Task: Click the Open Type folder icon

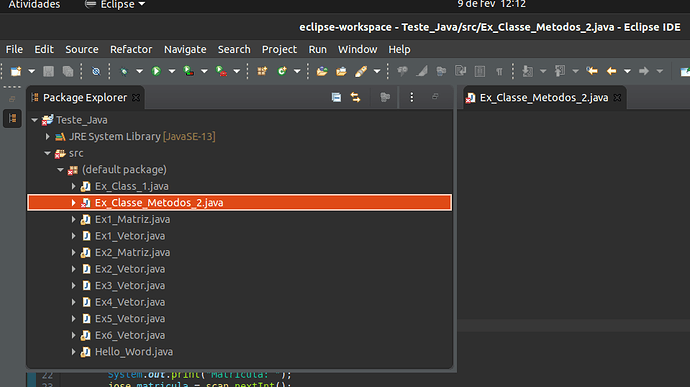Action: tap(322, 71)
